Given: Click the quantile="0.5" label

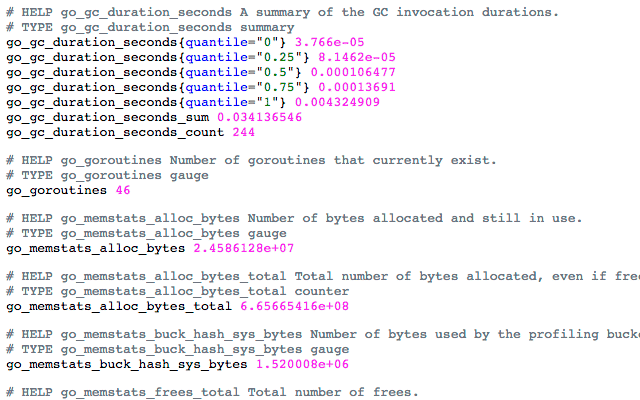Looking at the screenshot, I should (x=240, y=73).
